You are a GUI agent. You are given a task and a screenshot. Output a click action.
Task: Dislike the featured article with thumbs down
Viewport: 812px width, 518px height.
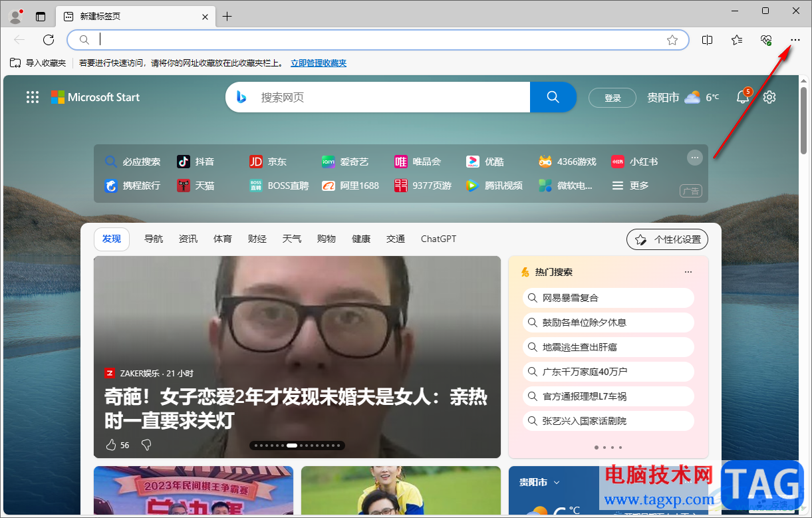146,445
